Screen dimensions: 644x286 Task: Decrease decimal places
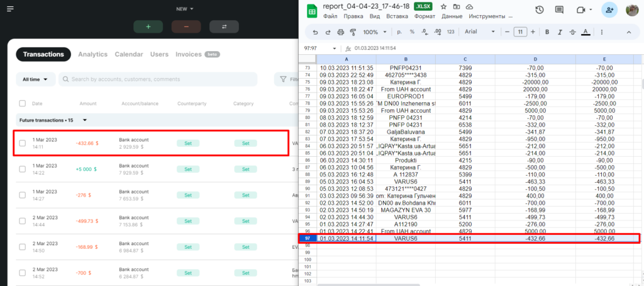pos(425,31)
